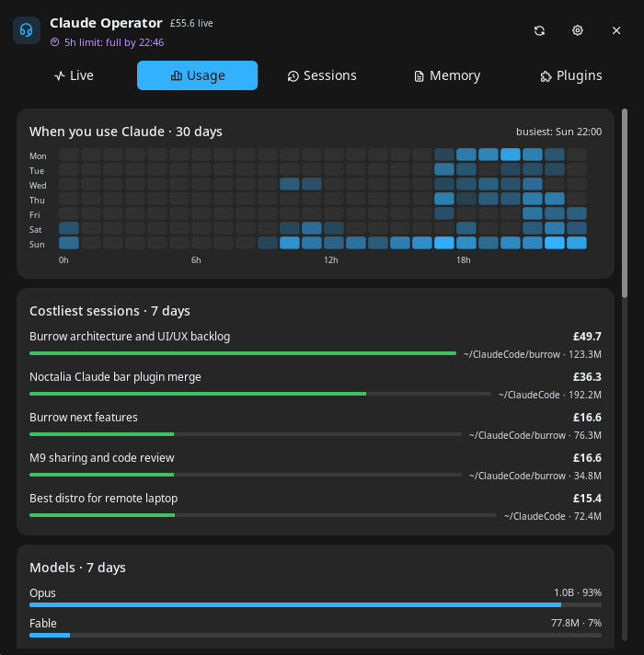Click the '12h' heatmap axis label

331,260
